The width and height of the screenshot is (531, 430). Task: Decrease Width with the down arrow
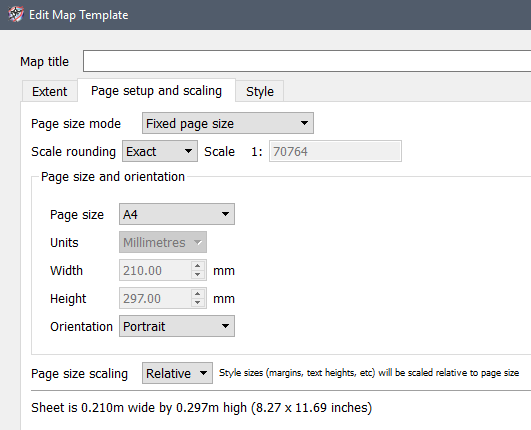(x=198, y=275)
